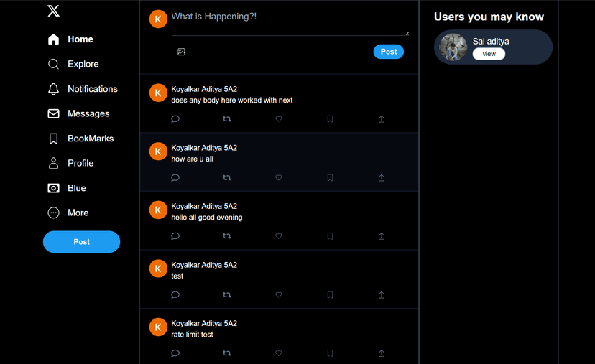Reply to the 'test' post
Image resolution: width=595 pixels, height=364 pixels.
175,294
